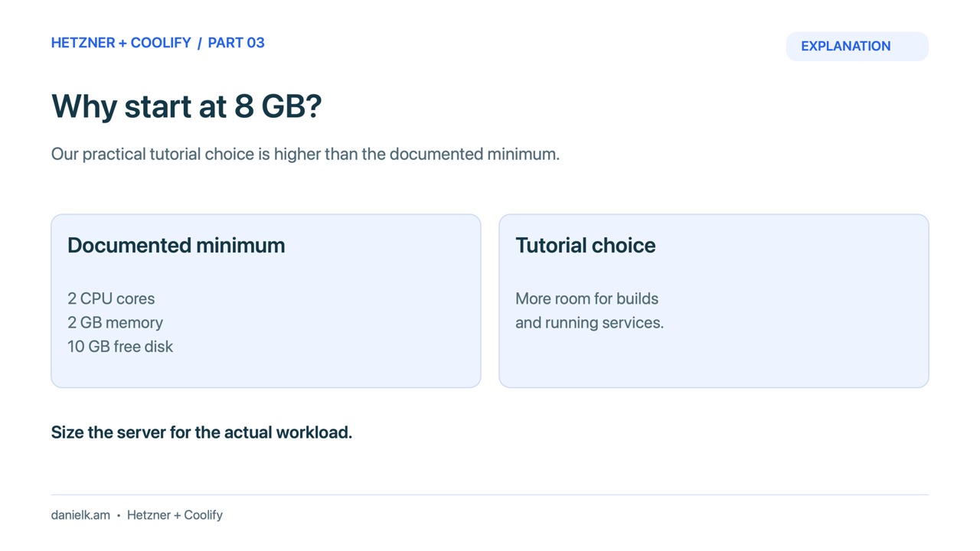Image resolution: width=980 pixels, height=551 pixels.
Task: Click the "Why start at 8 GB?" title
Action: pos(186,106)
